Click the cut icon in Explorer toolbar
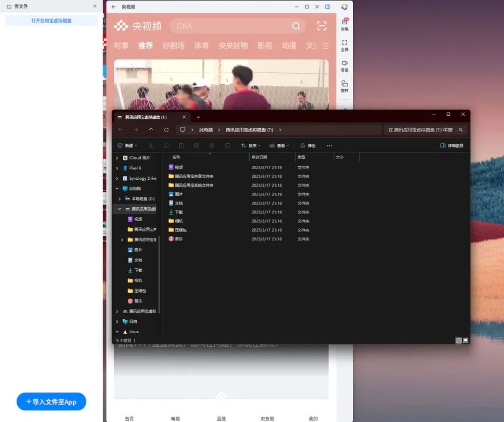Image resolution: width=504 pixels, height=422 pixels. pyautogui.click(x=151, y=146)
